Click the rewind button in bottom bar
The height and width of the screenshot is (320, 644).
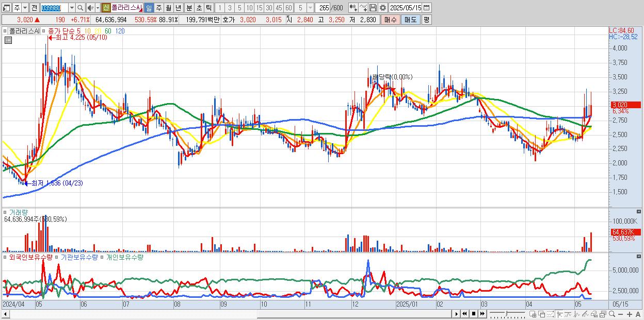(x=464, y=314)
